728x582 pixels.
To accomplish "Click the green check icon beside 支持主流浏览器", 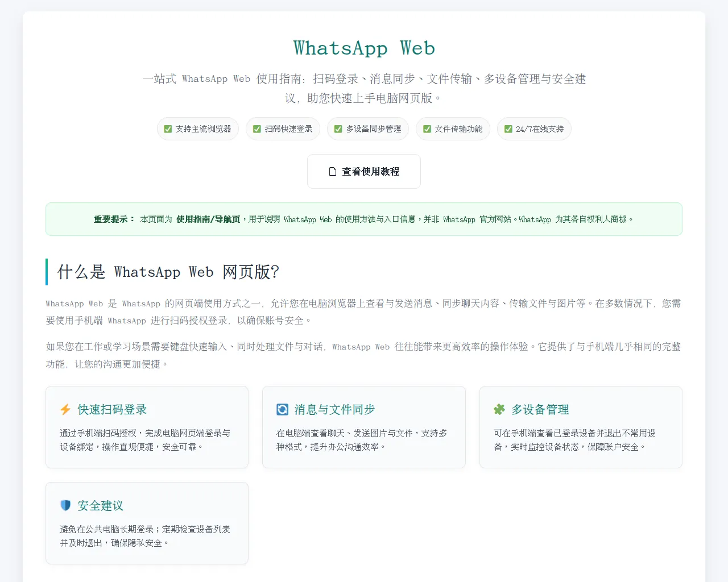I will (168, 129).
